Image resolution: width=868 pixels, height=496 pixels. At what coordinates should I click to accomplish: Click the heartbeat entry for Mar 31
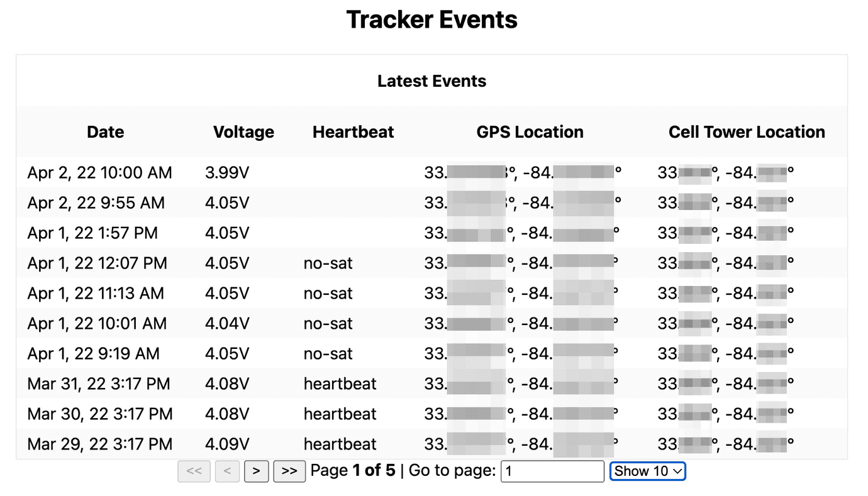340,383
